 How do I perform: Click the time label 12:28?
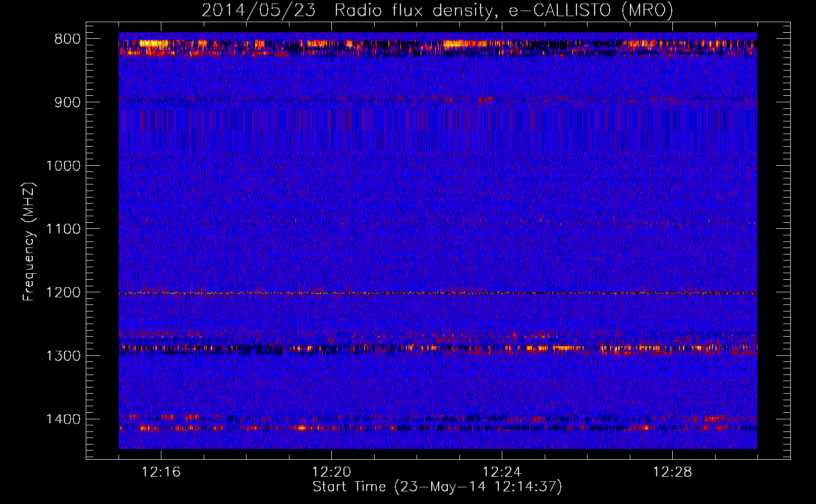(672, 472)
